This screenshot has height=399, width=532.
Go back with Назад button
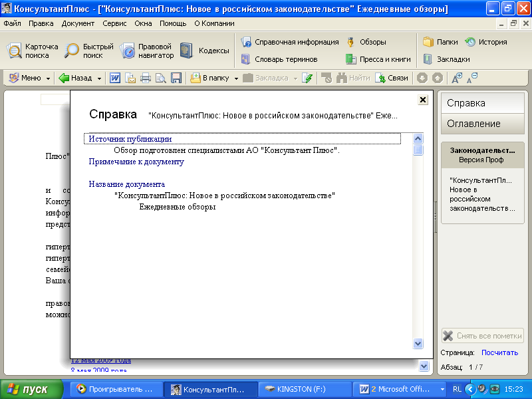(x=75, y=78)
